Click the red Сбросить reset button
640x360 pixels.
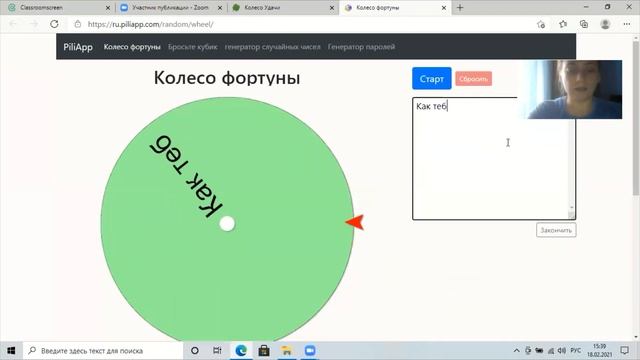pos(473,79)
